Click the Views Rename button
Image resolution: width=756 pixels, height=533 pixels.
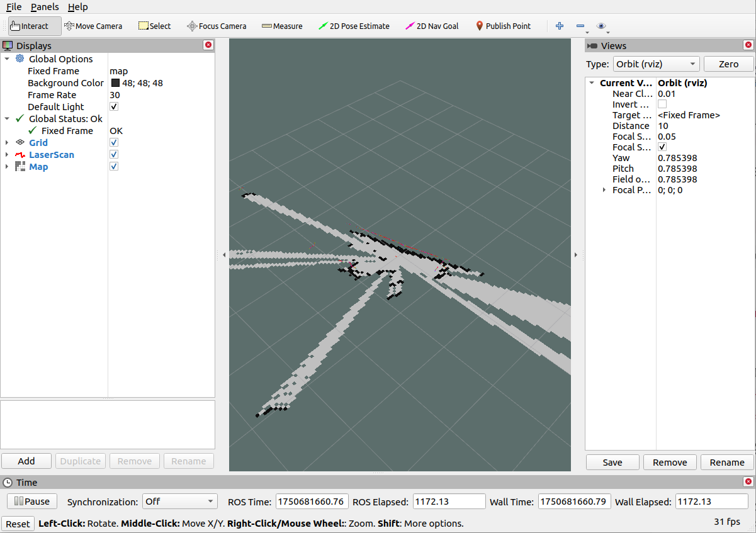pos(727,462)
